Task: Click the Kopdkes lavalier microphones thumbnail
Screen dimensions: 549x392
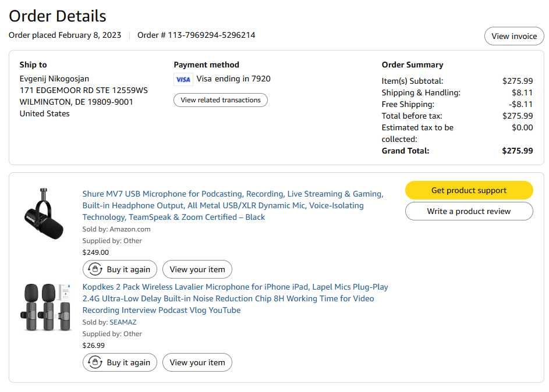Action: coord(45,307)
